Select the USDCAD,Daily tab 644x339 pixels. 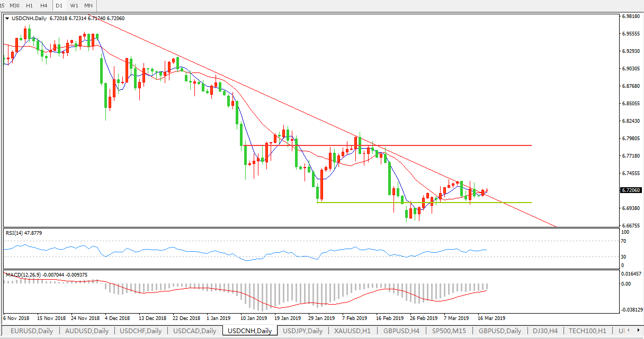click(x=195, y=331)
